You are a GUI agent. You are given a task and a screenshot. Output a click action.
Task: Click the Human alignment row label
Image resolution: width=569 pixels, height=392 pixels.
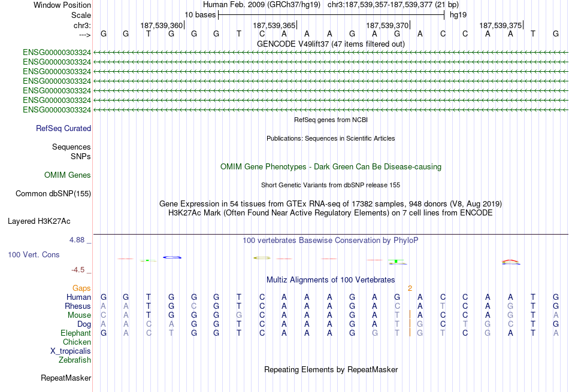(78, 297)
